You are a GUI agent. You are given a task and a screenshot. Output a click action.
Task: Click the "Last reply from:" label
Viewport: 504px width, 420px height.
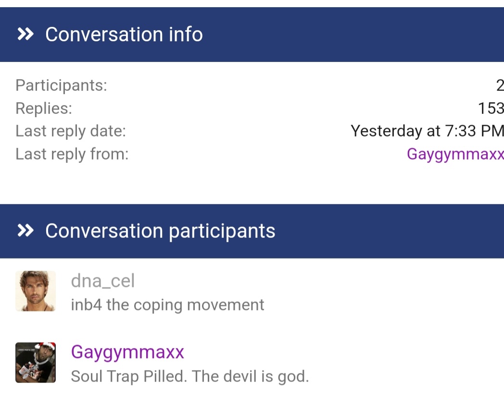pyautogui.click(x=72, y=154)
